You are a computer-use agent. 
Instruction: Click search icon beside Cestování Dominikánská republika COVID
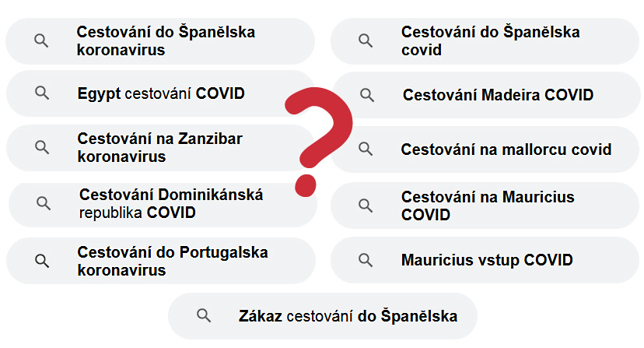[x=44, y=203]
